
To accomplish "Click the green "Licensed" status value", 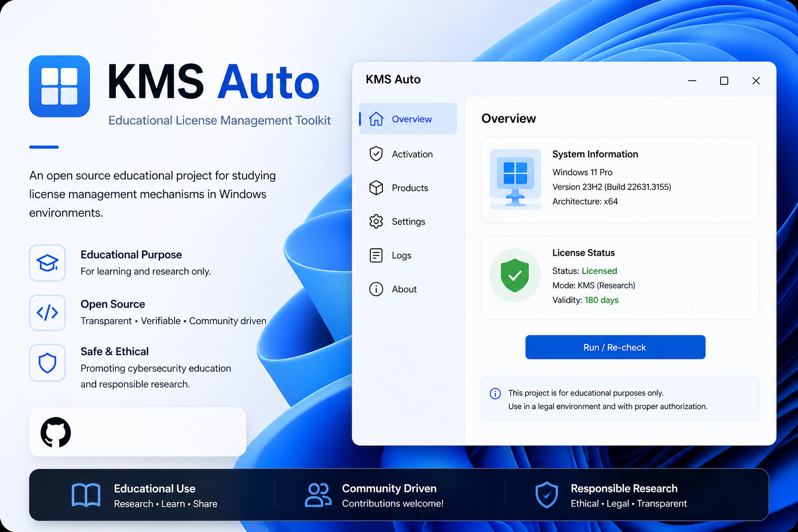I will 599,271.
